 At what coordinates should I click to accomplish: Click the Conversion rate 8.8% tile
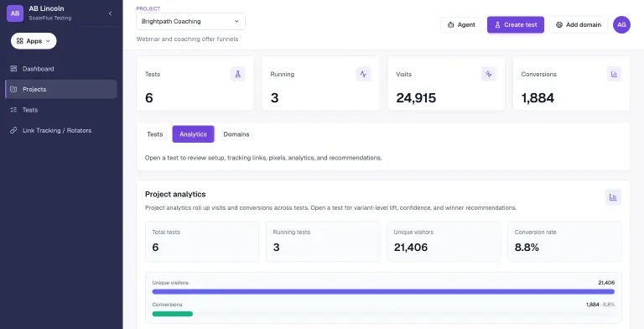pos(564,242)
